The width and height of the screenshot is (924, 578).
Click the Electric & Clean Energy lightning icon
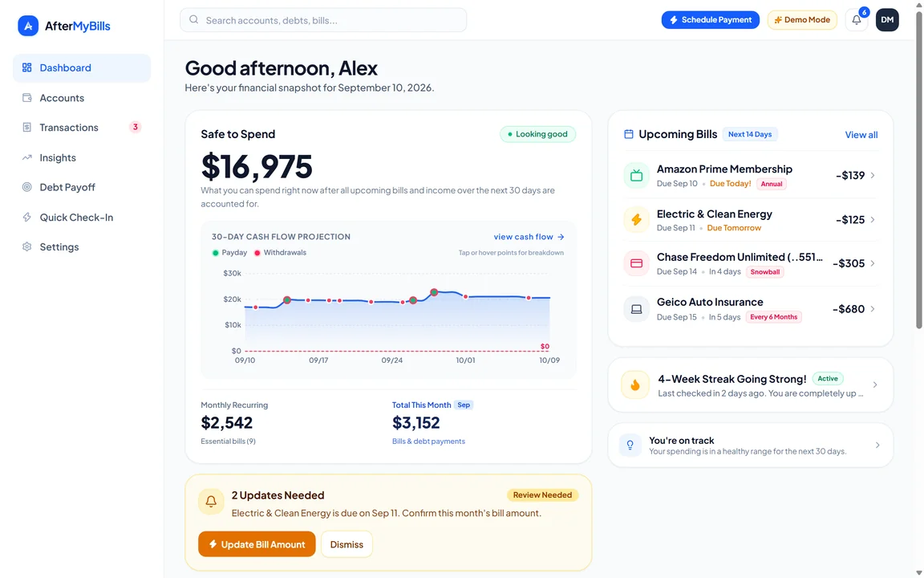pos(636,220)
